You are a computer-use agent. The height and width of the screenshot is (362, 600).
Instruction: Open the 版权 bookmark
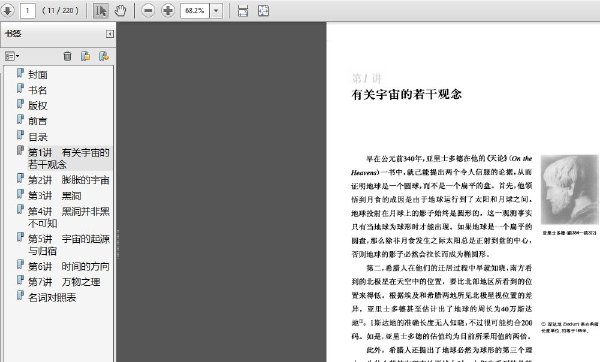(x=38, y=105)
